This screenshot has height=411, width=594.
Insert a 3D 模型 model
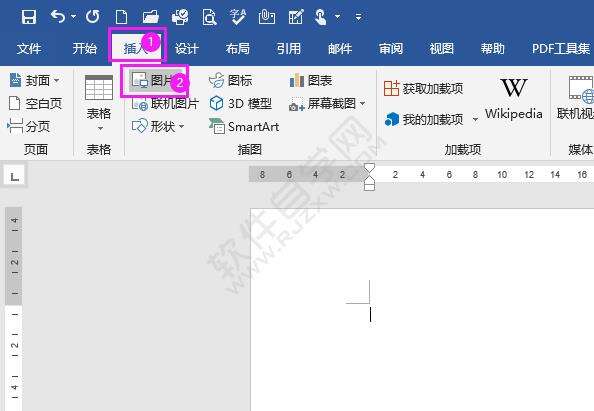click(x=241, y=103)
